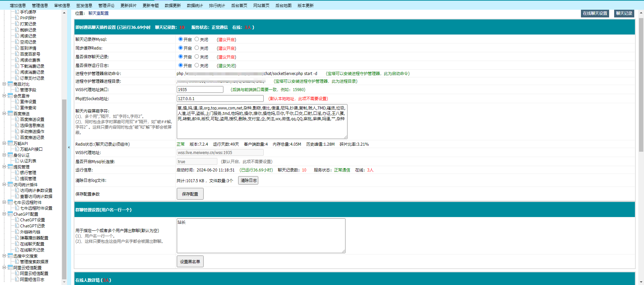Click the page icon beside 蜘蛛记录
Image resolution: width=644 pixels, height=285 pixels.
(x=17, y=30)
